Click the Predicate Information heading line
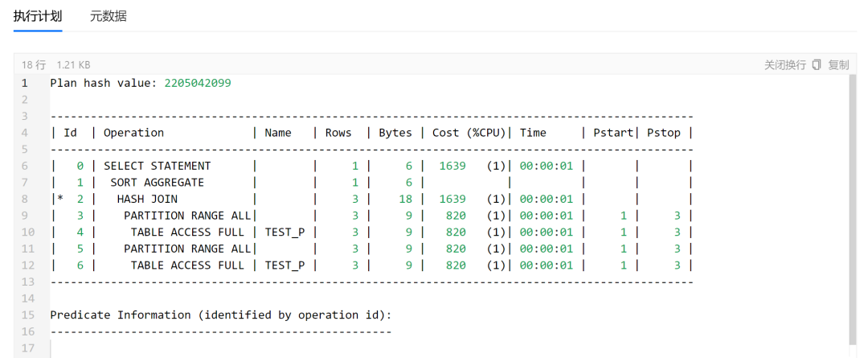This screenshot has height=358, width=868. click(x=221, y=315)
